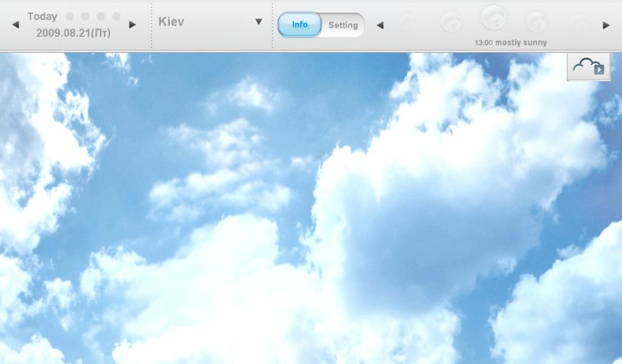
Task: Select third day dot next to Today
Action: pyautogui.click(x=101, y=16)
